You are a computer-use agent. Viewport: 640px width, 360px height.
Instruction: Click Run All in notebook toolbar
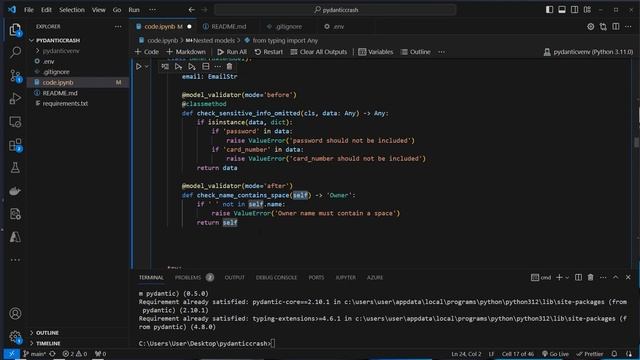(x=231, y=52)
